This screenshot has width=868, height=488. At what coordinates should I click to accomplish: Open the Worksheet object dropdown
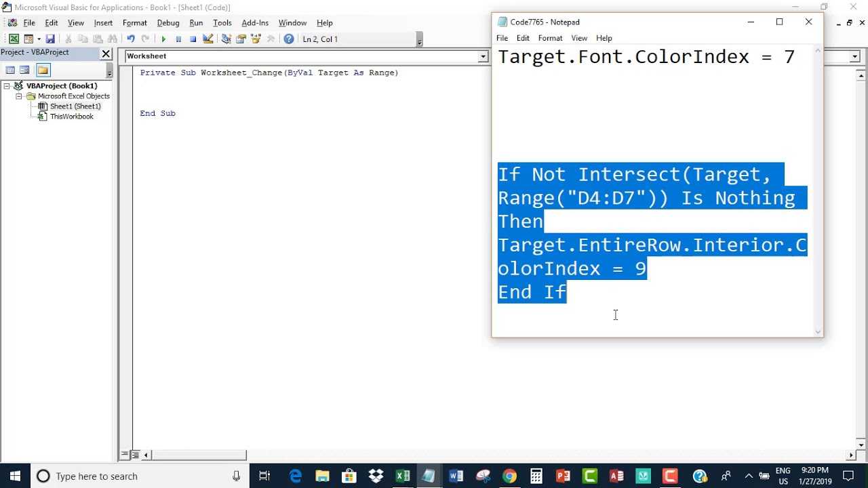coord(483,57)
